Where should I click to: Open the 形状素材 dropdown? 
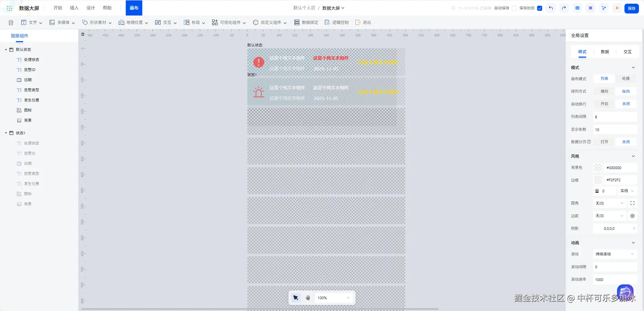click(97, 23)
